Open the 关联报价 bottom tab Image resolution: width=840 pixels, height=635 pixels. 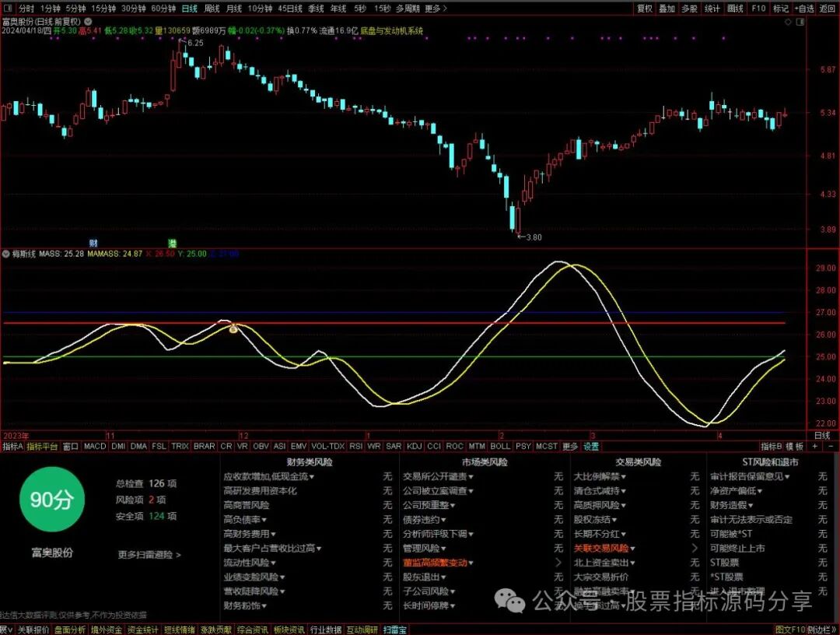(x=33, y=630)
